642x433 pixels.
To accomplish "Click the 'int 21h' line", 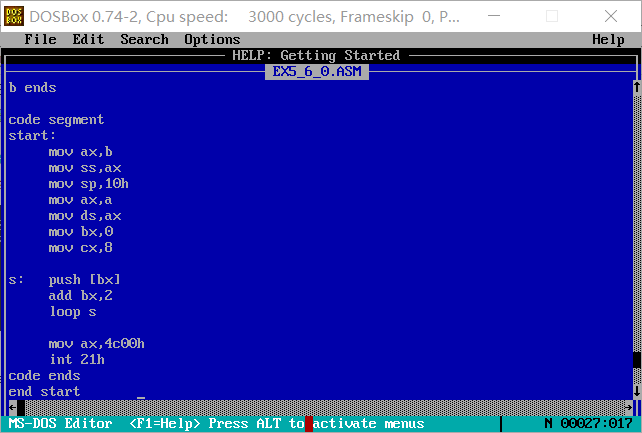I will pos(77,359).
